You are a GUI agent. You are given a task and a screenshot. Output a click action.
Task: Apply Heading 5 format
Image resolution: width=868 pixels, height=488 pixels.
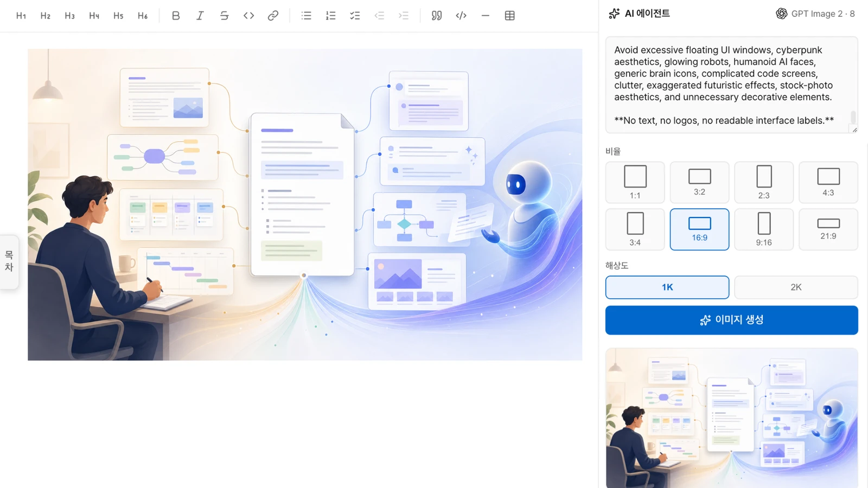coord(118,16)
